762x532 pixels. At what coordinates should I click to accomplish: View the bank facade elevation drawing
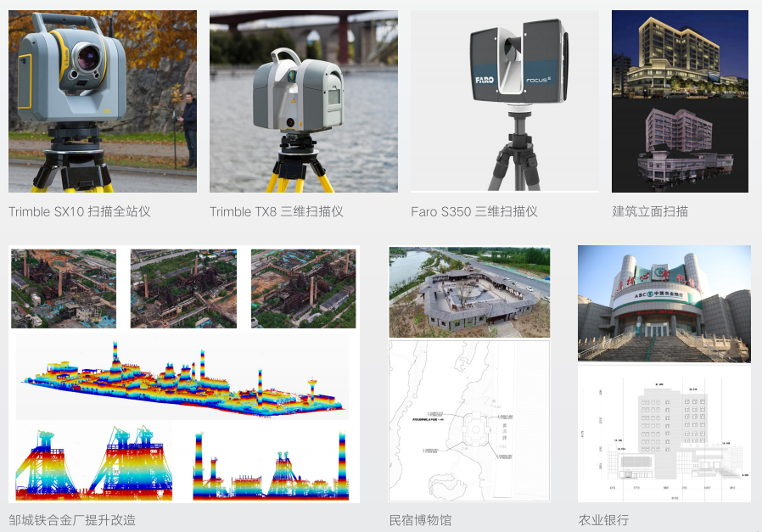[x=664, y=434]
